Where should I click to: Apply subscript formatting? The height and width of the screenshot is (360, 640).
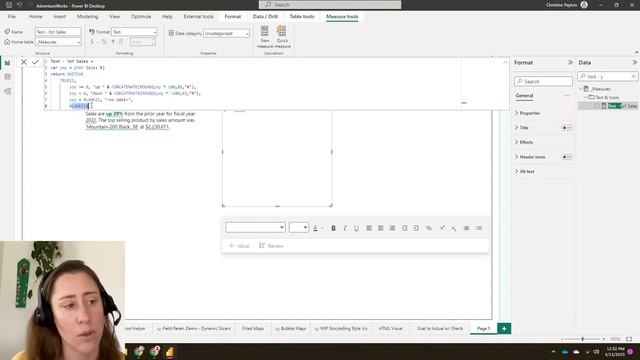click(x=454, y=228)
